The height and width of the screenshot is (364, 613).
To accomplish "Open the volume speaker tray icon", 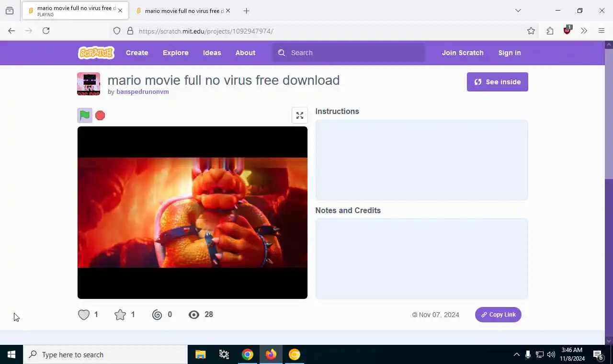I will [x=551, y=354].
